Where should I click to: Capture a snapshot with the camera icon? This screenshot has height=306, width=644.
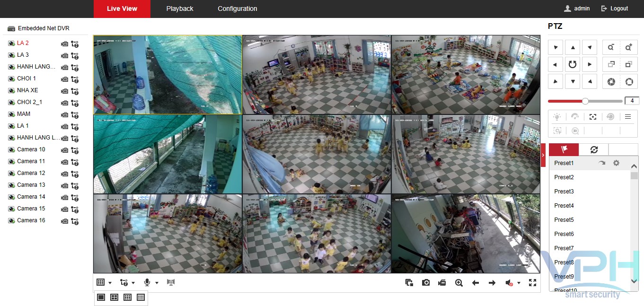[426, 283]
